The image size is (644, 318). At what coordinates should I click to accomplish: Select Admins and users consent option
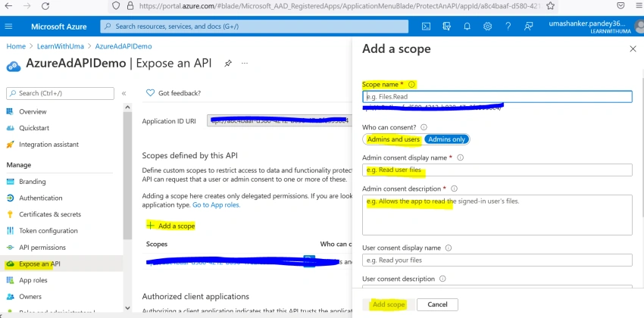(393, 139)
